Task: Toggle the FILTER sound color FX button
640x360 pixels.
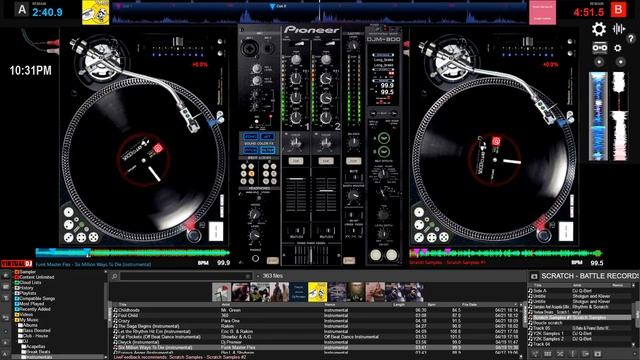Action: (268, 151)
